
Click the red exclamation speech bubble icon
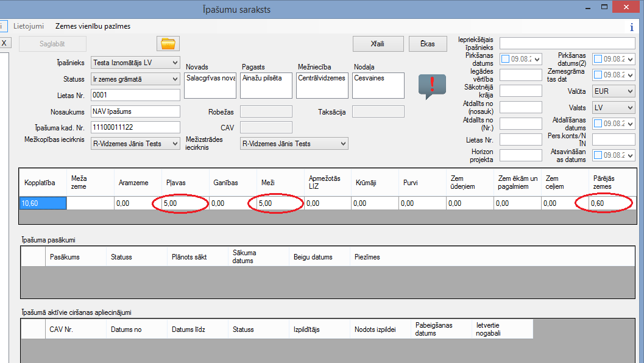point(432,85)
